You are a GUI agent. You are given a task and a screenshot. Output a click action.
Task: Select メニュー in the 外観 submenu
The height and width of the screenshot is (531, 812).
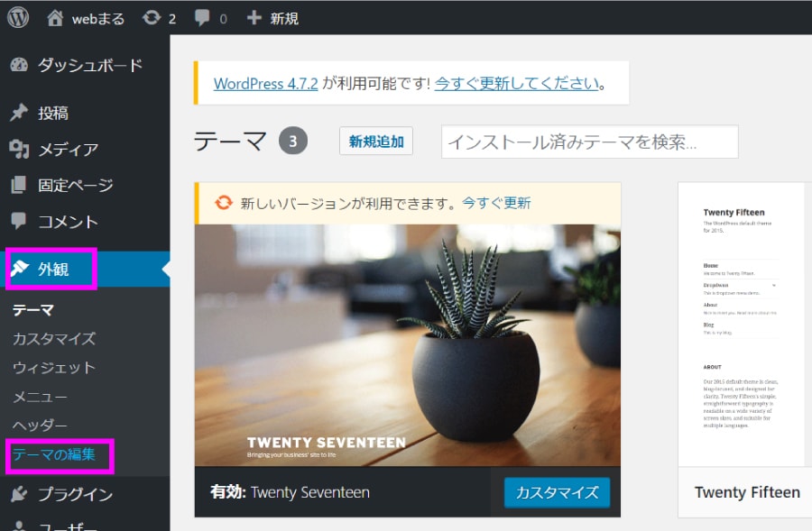coord(40,397)
